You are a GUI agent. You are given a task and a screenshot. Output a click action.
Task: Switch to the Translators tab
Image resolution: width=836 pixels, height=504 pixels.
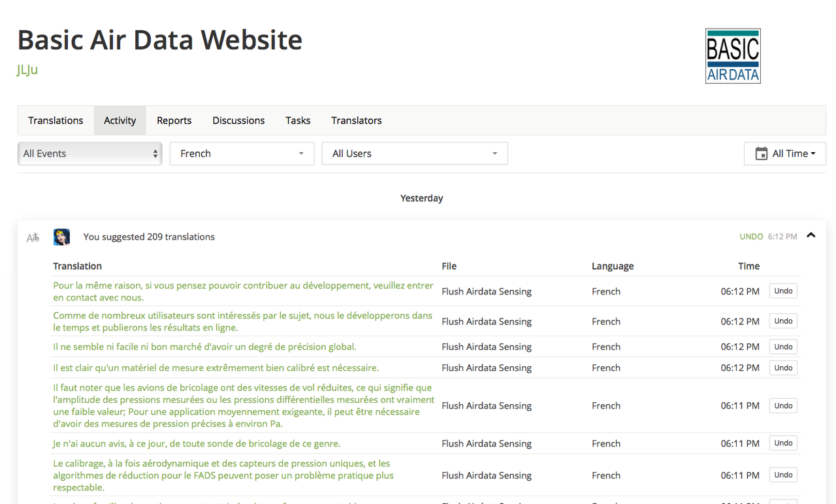357,120
